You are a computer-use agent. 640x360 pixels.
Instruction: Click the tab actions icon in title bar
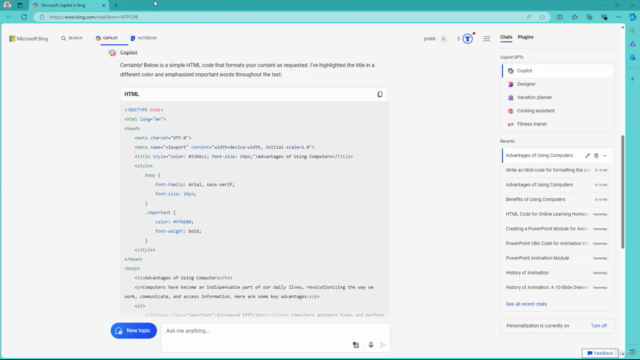pos(20,5)
